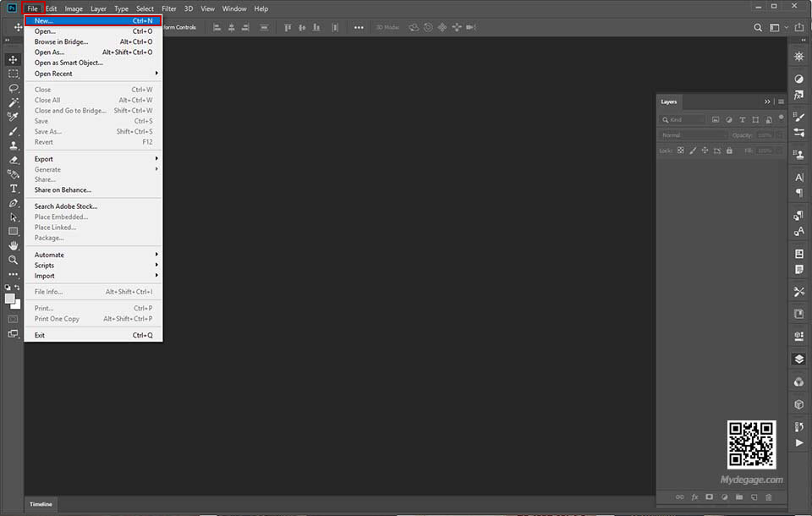
Task: Select the Path Selection arrow tool
Action: pos(13,217)
